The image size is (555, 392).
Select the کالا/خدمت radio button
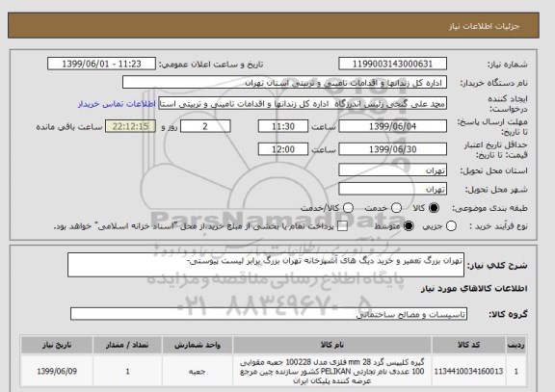pyautogui.click(x=348, y=208)
